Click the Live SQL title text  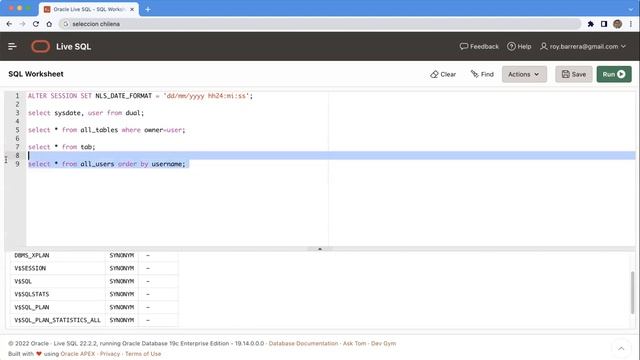click(x=73, y=47)
